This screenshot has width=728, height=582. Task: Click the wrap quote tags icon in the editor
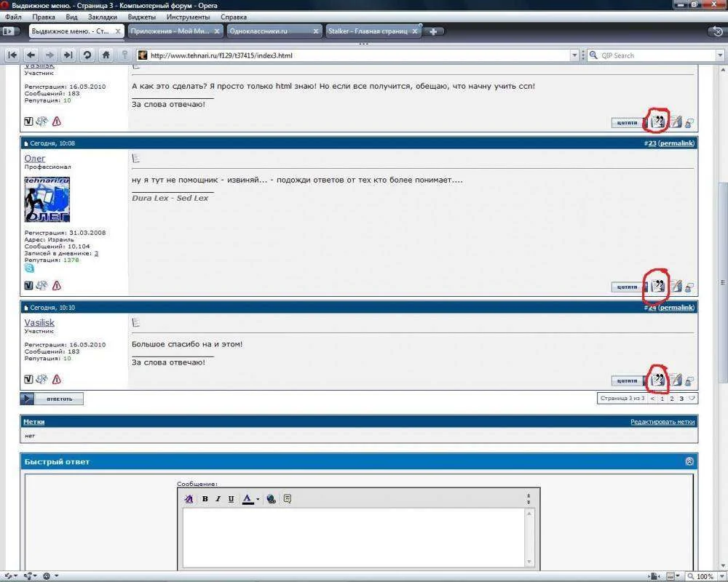[x=288, y=499]
